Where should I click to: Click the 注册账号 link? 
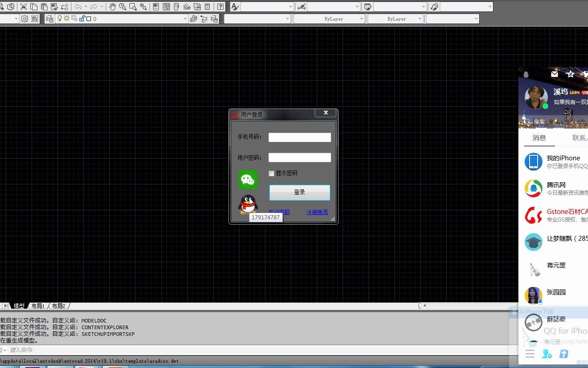pos(317,212)
